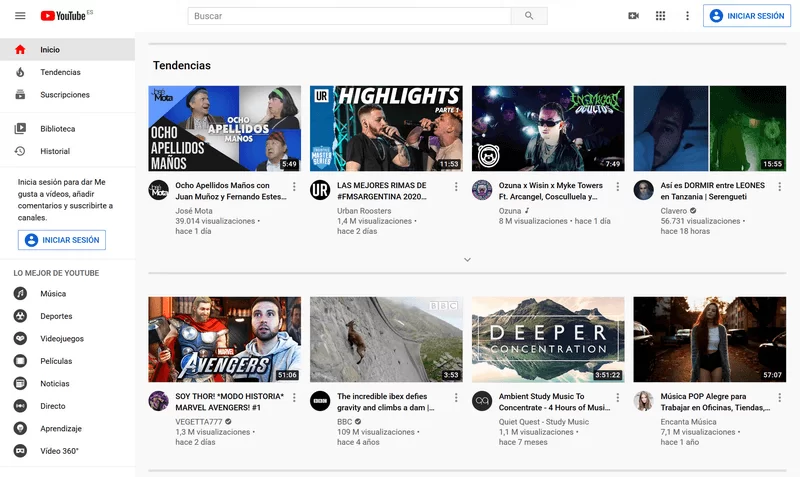Open Ozuna channel avatar
Image resolution: width=800 pixels, height=477 pixels.
point(482,190)
